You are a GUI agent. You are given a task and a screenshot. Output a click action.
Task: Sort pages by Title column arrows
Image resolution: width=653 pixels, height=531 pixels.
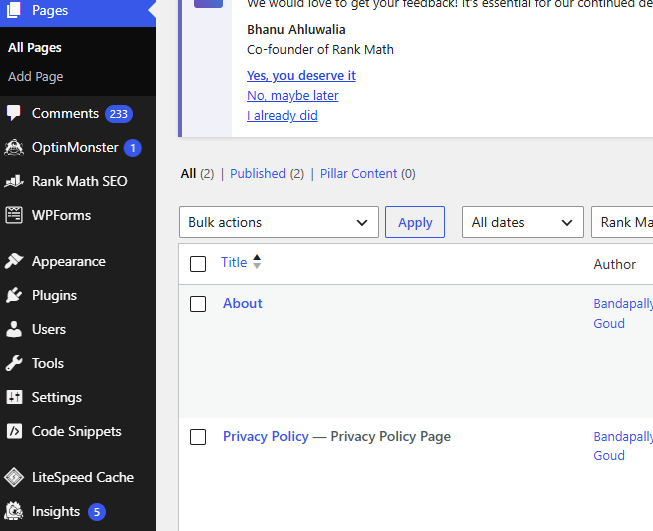coord(257,262)
